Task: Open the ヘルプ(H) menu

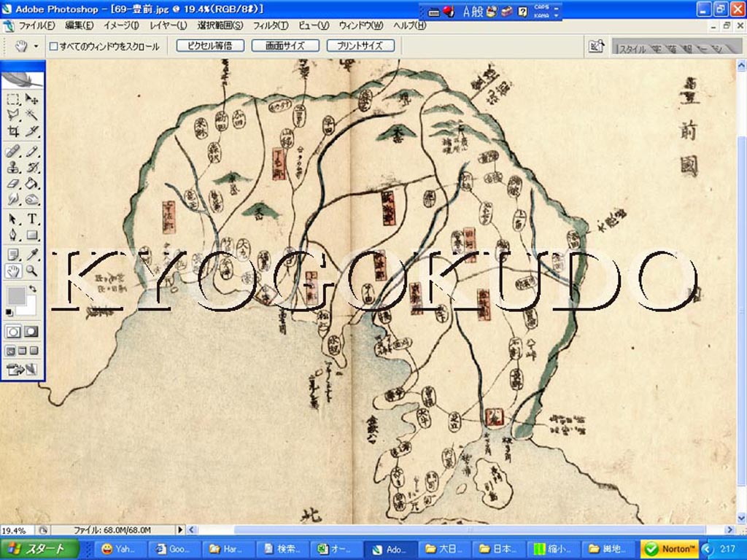Action: pyautogui.click(x=410, y=26)
